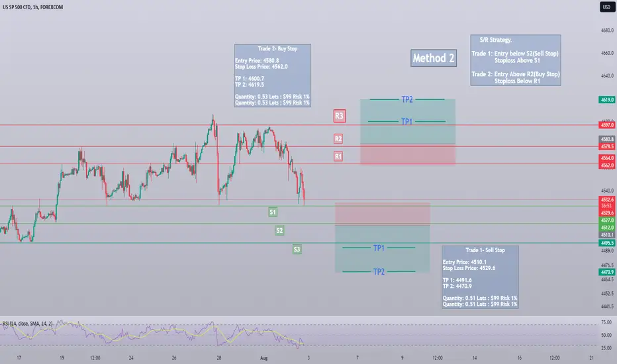
Task: Select the 4512.0 green price tag
Action: click(x=607, y=228)
